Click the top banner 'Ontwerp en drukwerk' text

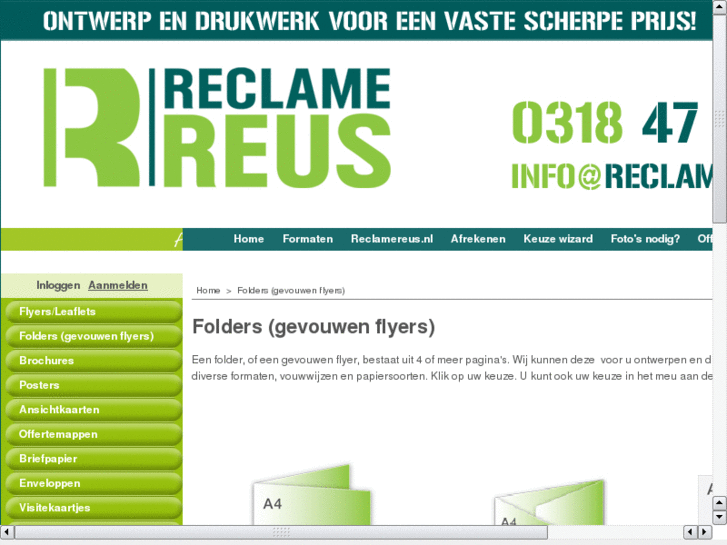(370, 21)
